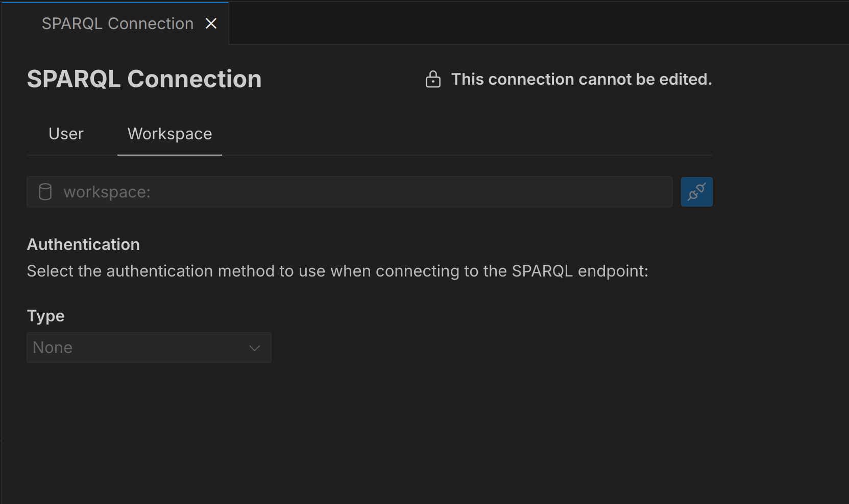Viewport: 849px width, 504px height.
Task: Switch to the User tab
Action: click(65, 134)
